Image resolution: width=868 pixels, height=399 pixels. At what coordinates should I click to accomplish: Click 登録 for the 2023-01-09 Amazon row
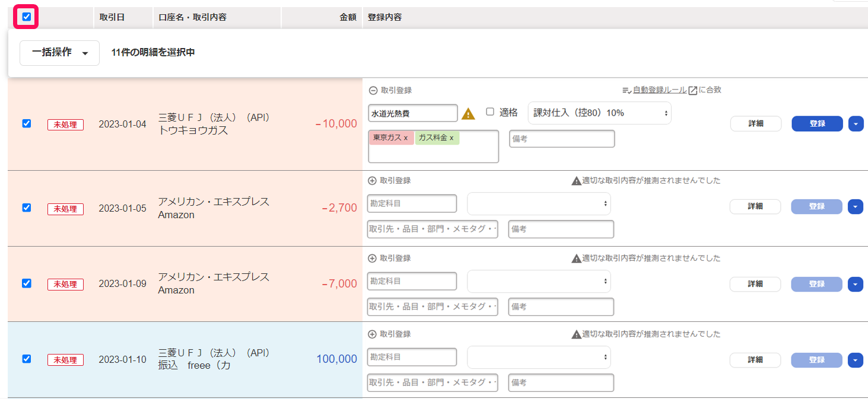coord(816,284)
